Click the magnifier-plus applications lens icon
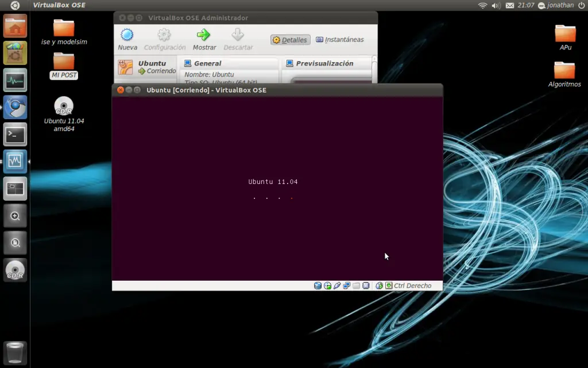588x368 pixels. (15, 216)
